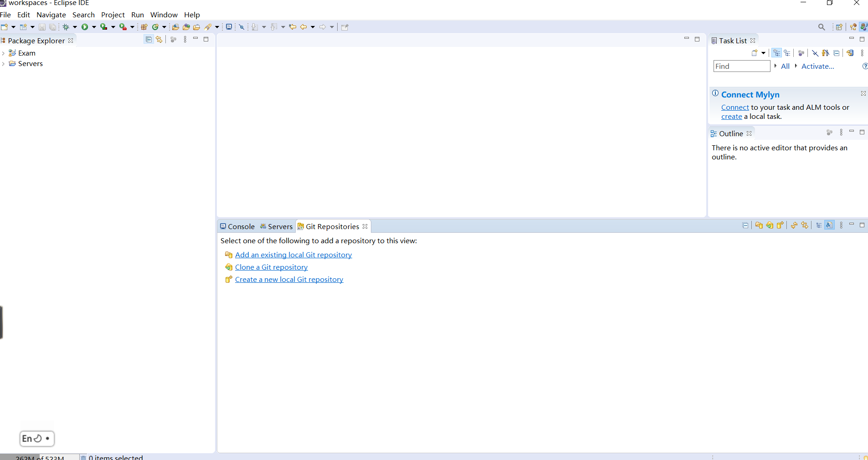The image size is (868, 460).
Task: Select the Debug icon in the main toolbar
Action: tap(67, 27)
